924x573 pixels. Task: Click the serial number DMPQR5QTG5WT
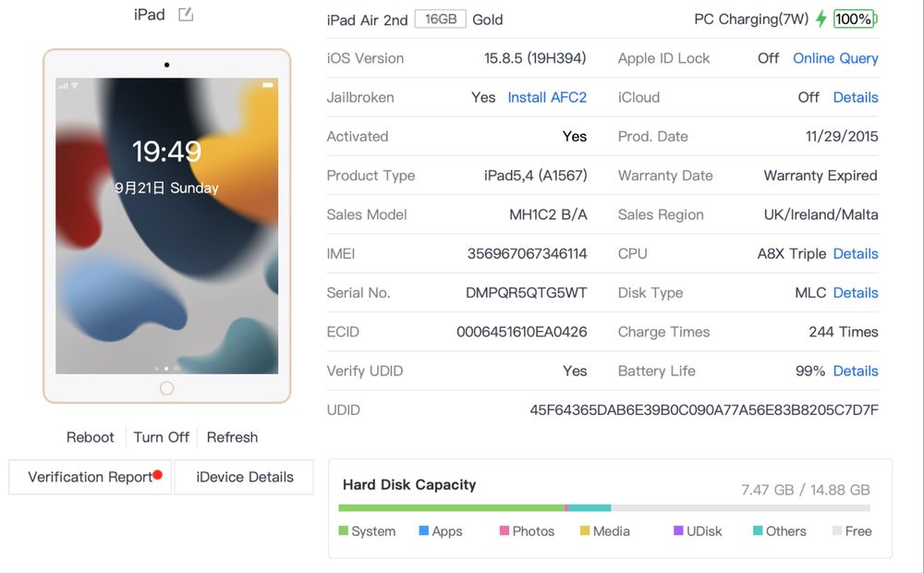(x=527, y=292)
